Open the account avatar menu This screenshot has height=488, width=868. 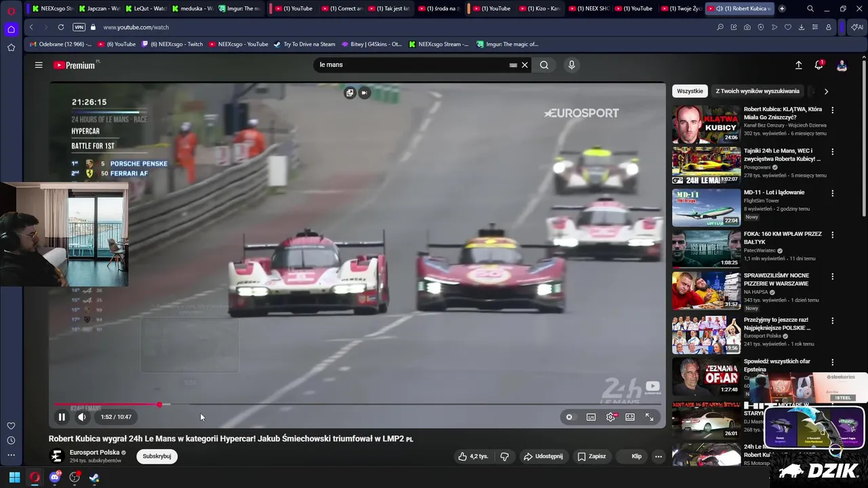point(842,65)
